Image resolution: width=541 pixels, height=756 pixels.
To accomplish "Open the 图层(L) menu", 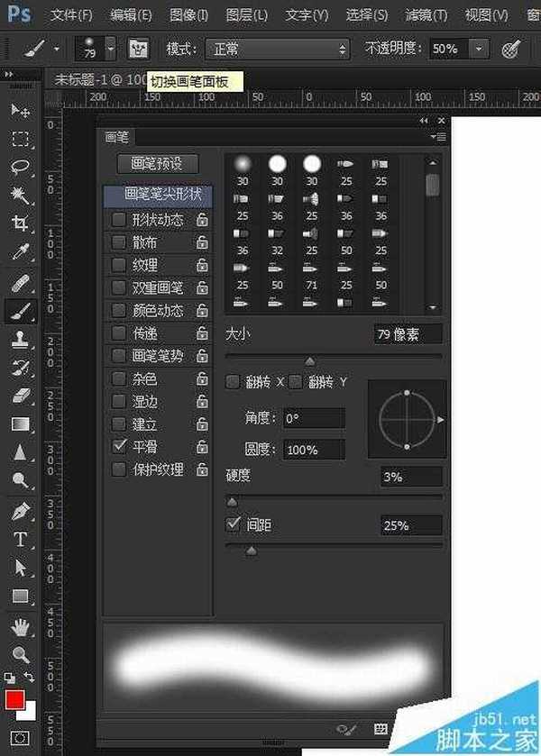I will [246, 15].
